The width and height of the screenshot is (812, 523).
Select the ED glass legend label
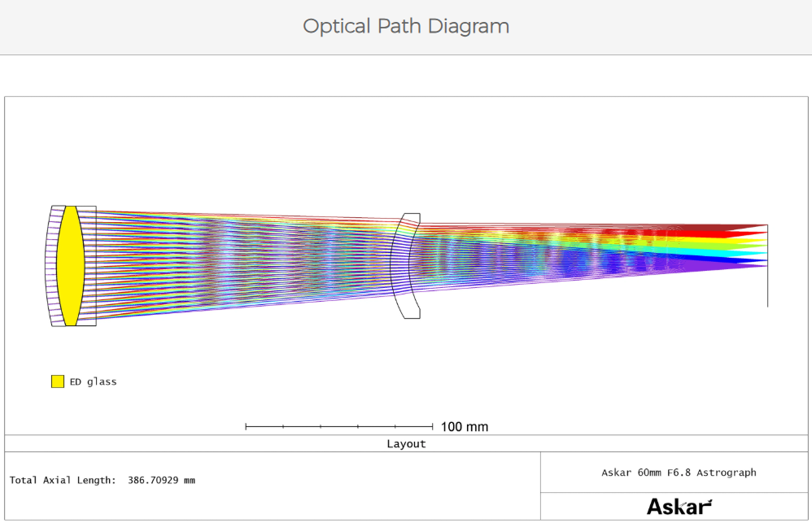pos(93,381)
